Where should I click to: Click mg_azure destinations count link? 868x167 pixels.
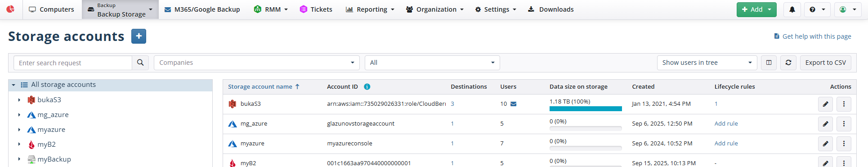click(x=452, y=124)
